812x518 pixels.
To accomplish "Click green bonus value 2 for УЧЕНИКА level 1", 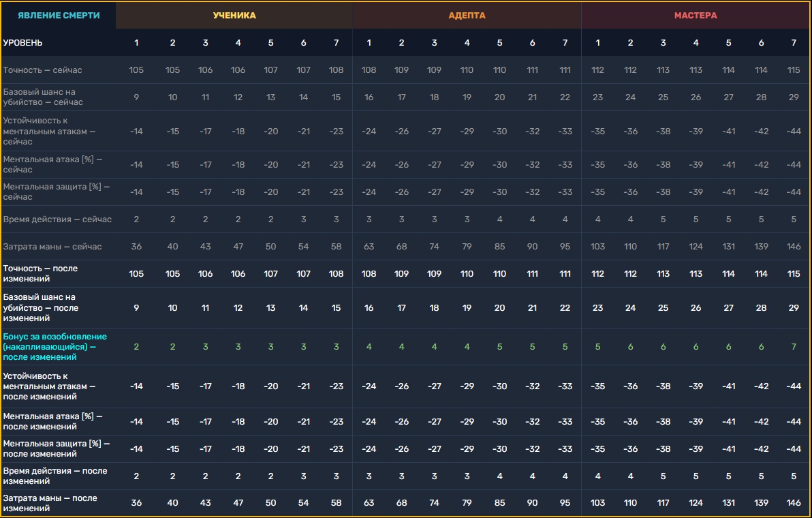I will coord(136,346).
